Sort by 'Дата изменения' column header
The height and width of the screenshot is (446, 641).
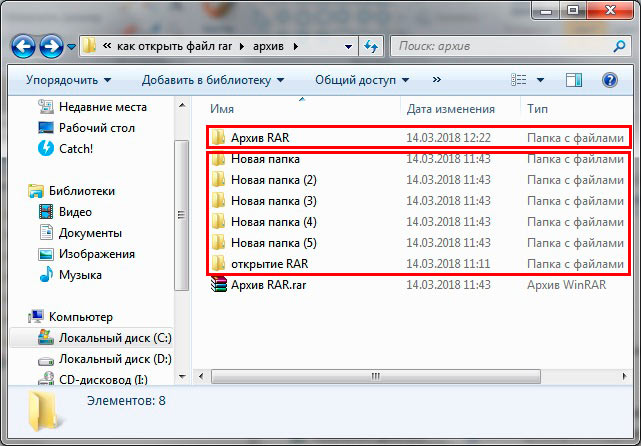(450, 109)
